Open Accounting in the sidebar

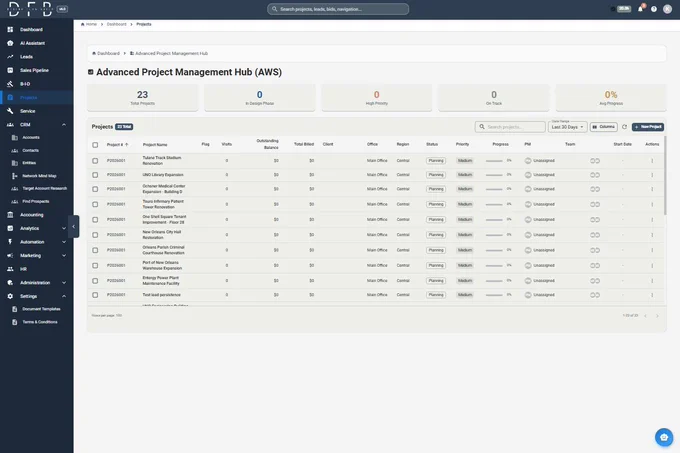36,215
